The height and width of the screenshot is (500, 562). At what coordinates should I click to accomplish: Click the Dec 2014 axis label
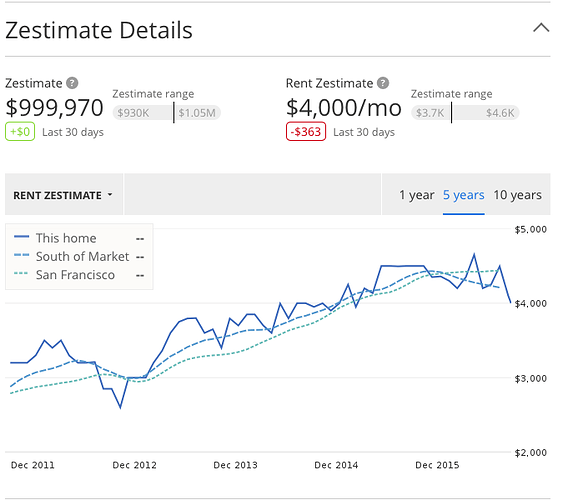point(336,465)
